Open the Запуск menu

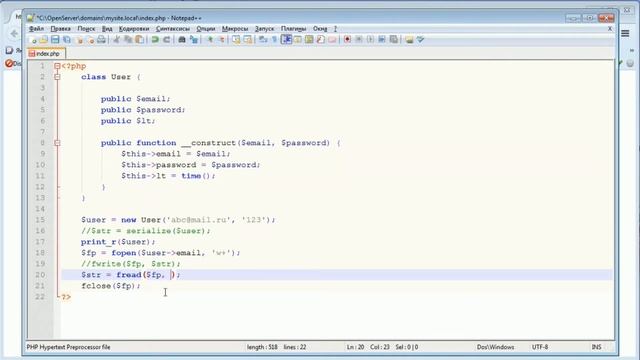(x=264, y=29)
